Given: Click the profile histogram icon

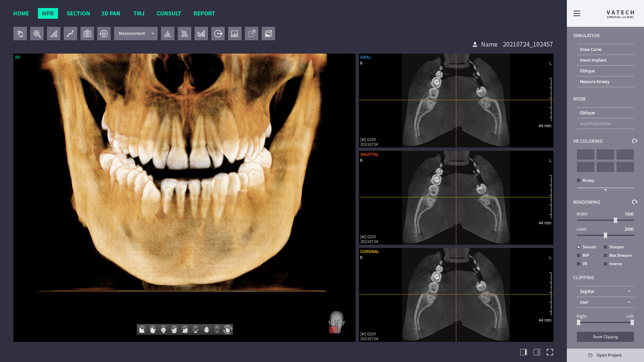Looking at the screenshot, I should (235, 34).
